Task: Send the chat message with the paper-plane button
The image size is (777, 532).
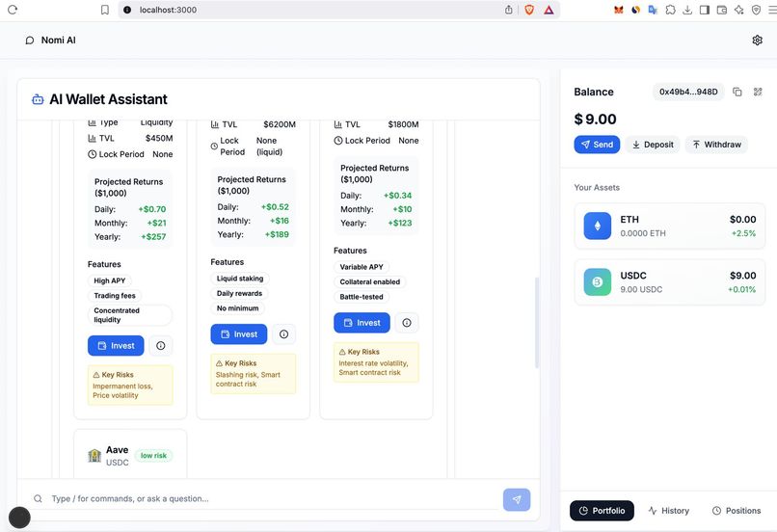Action: tap(517, 499)
